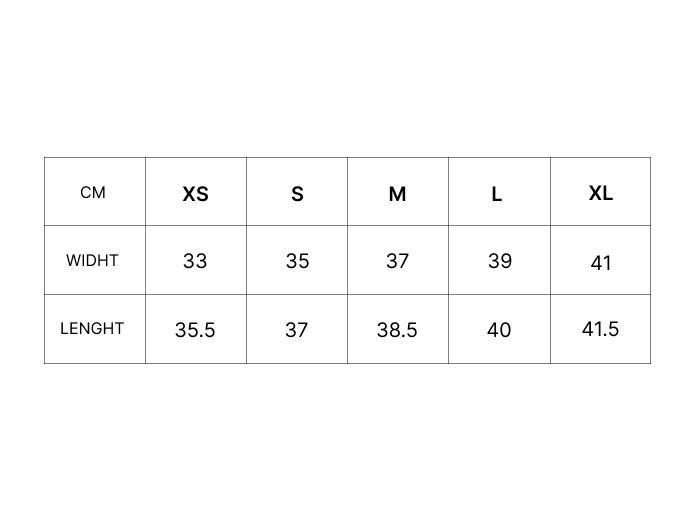Screen dimensions: 694x521
Task: Select the width value for size M
Action: pos(398,261)
